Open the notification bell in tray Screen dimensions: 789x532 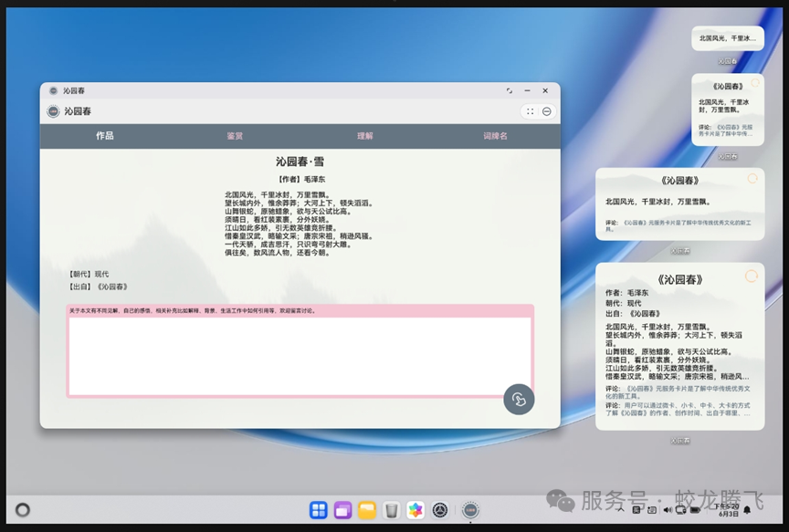[747, 510]
